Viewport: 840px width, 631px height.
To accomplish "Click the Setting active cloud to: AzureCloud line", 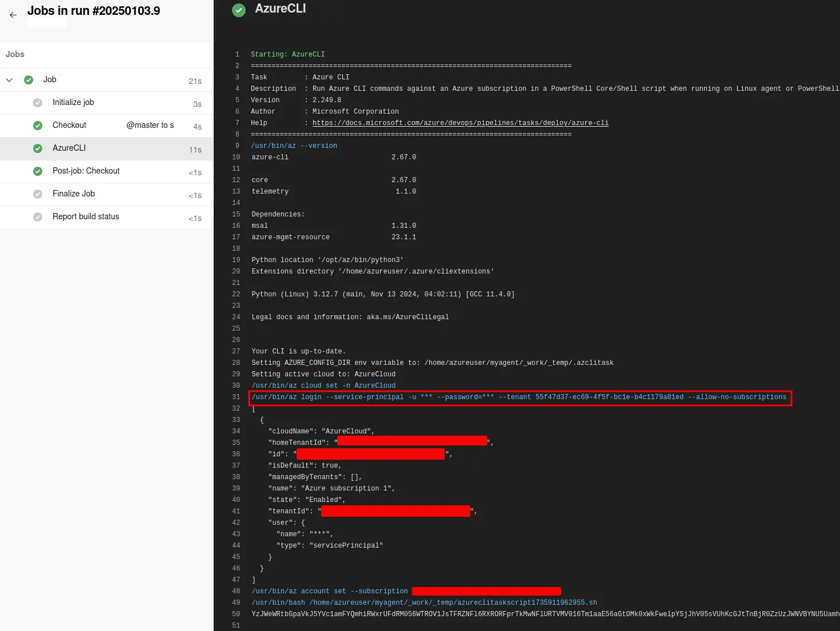I will pos(323,374).
